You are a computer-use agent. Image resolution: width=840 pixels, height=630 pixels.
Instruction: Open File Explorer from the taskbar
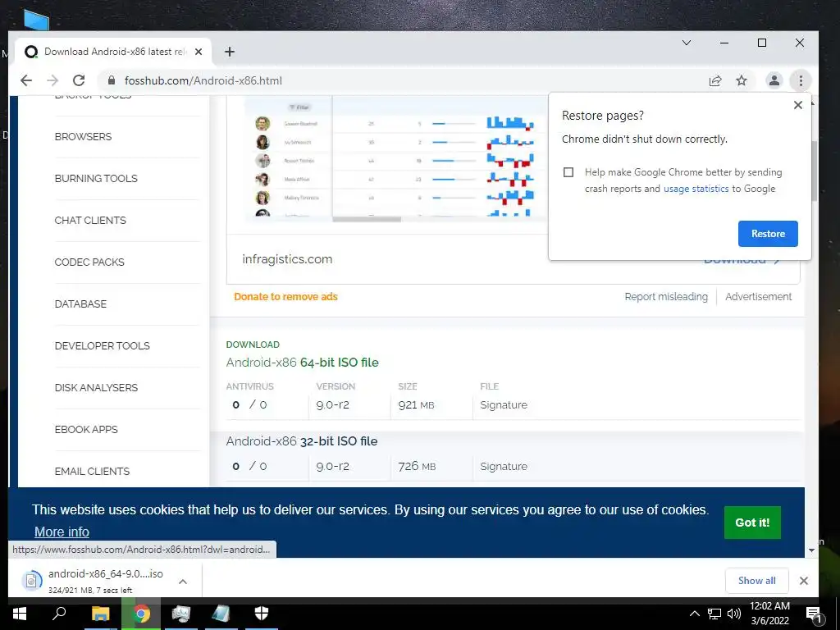(x=100, y=614)
